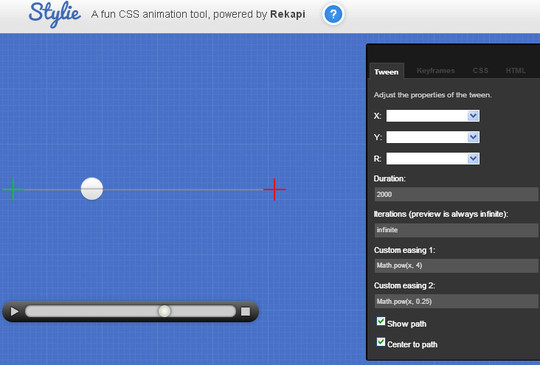Follow the Rekapi link in the header
Viewport: 540px width, 365px height.
(288, 14)
